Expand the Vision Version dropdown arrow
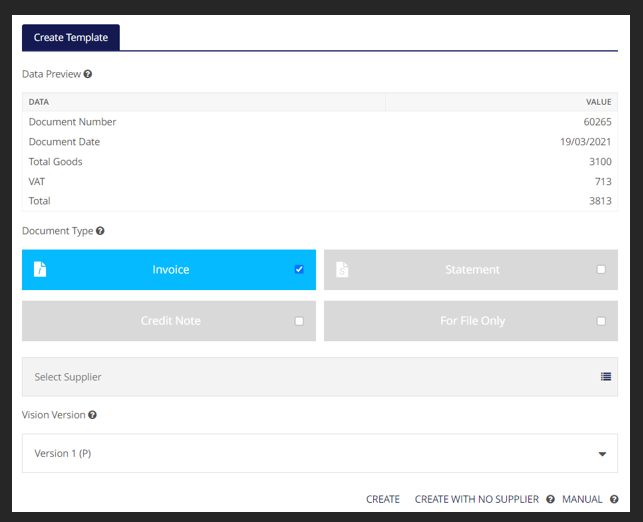Viewport: 643px width, 522px height. point(602,454)
